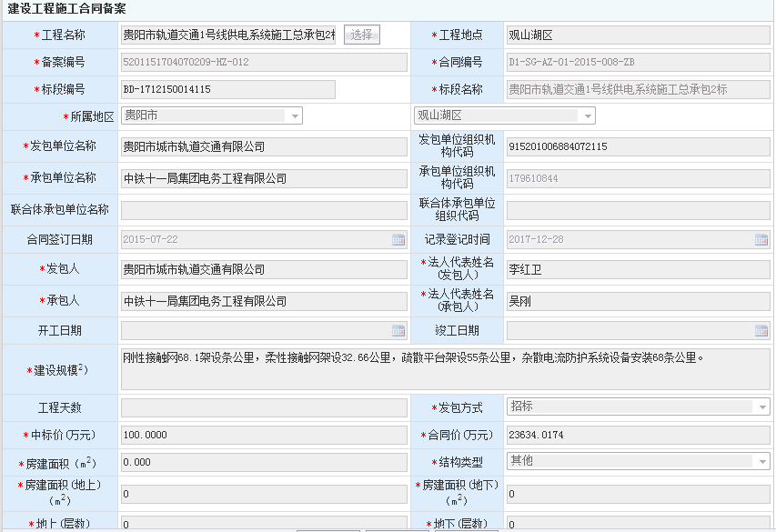The image size is (776, 532).
Task: Click the 工程名称 input field
Action: point(228,35)
